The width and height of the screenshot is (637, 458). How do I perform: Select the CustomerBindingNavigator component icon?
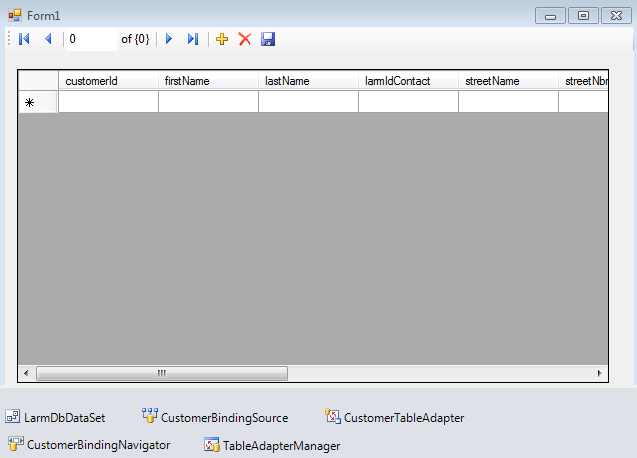point(16,444)
